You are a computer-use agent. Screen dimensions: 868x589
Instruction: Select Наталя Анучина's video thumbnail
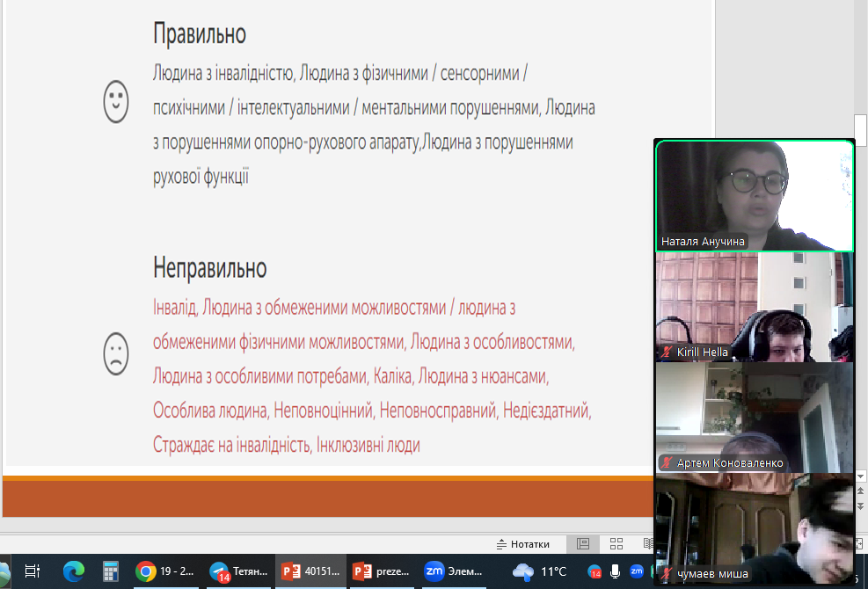(x=755, y=196)
